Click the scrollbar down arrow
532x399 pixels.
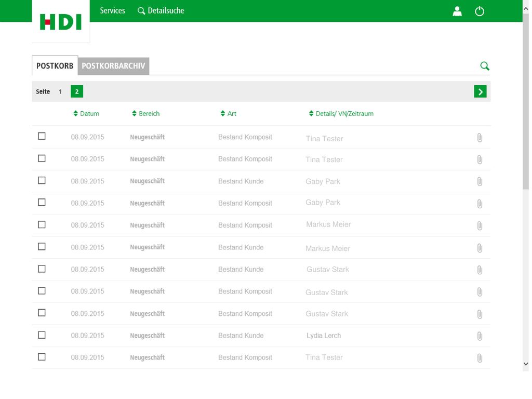[x=526, y=364]
